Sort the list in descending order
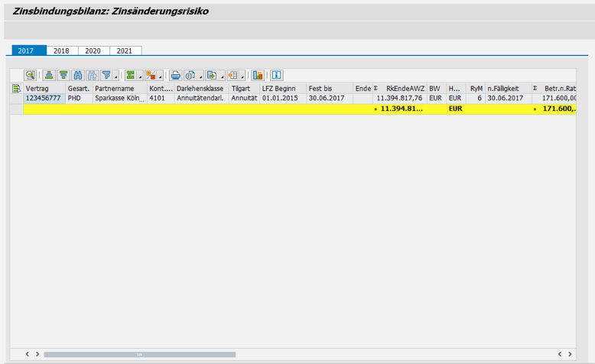This screenshot has width=595, height=364. click(x=63, y=75)
